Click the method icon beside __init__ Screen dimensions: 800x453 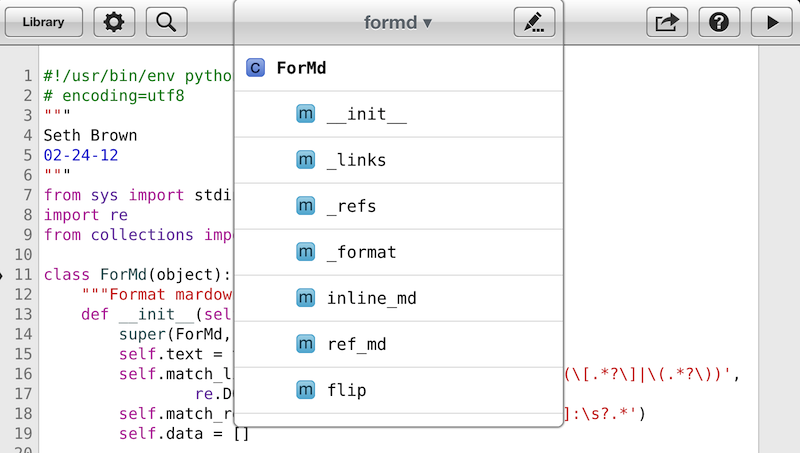[306, 114]
